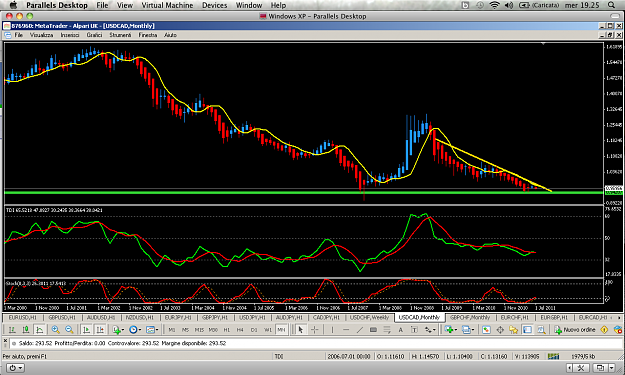Viewport: 625px width, 375px height.
Task: Select the text label (T) tool
Action: 415,330
